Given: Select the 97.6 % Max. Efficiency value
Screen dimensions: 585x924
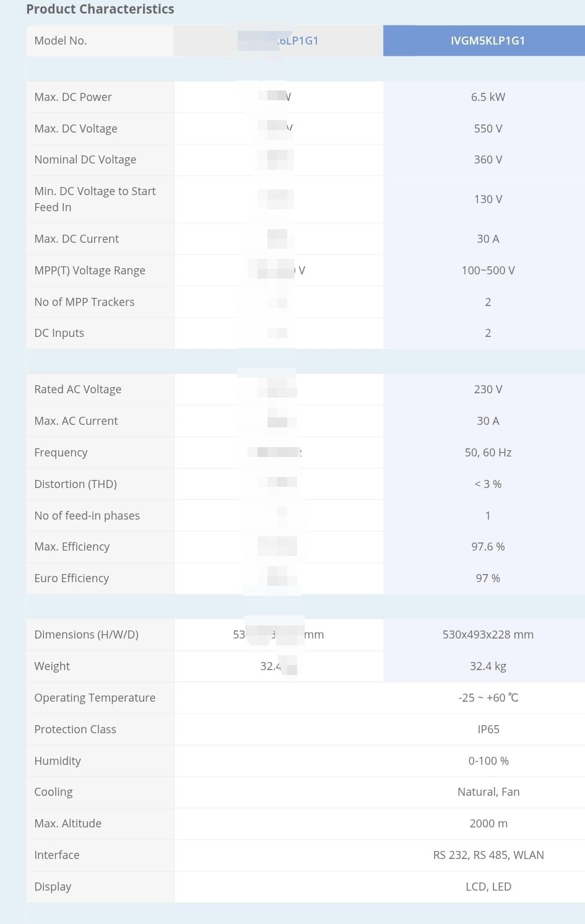Looking at the screenshot, I should pyautogui.click(x=488, y=547).
